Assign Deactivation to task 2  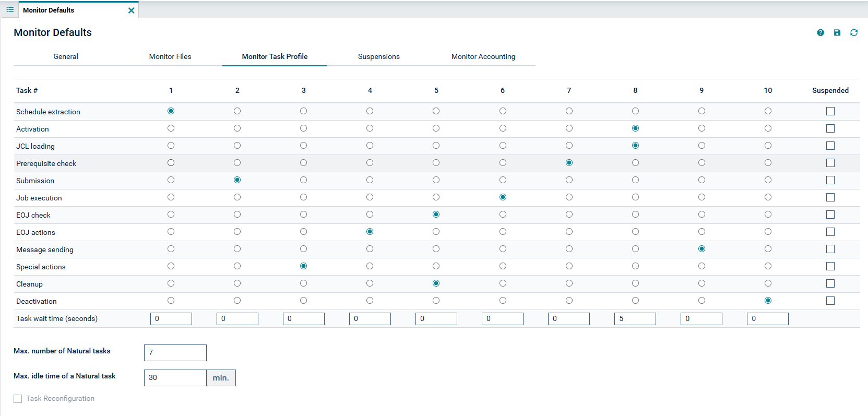[x=237, y=301]
